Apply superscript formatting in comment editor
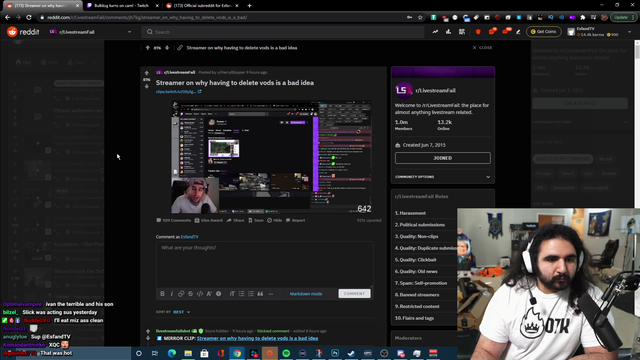The image size is (640, 360). tap(209, 294)
